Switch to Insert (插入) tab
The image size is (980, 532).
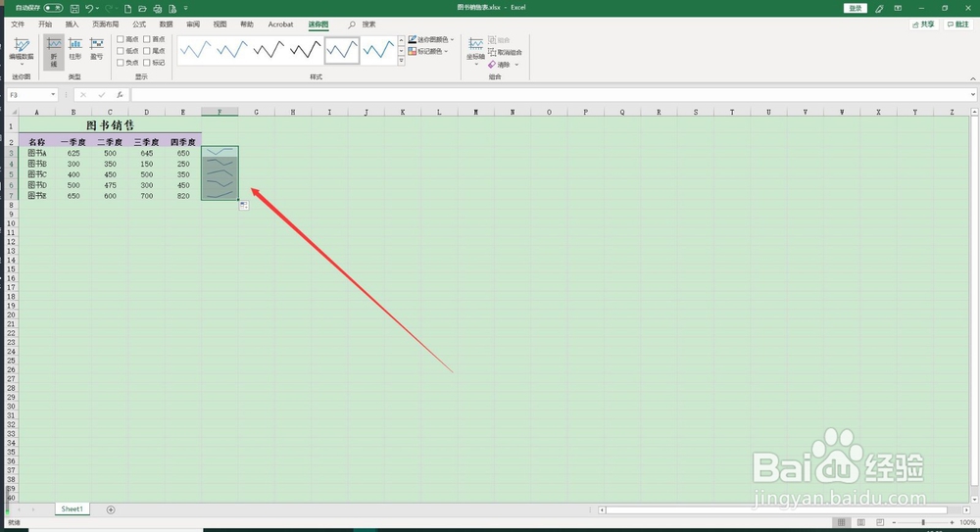73,24
